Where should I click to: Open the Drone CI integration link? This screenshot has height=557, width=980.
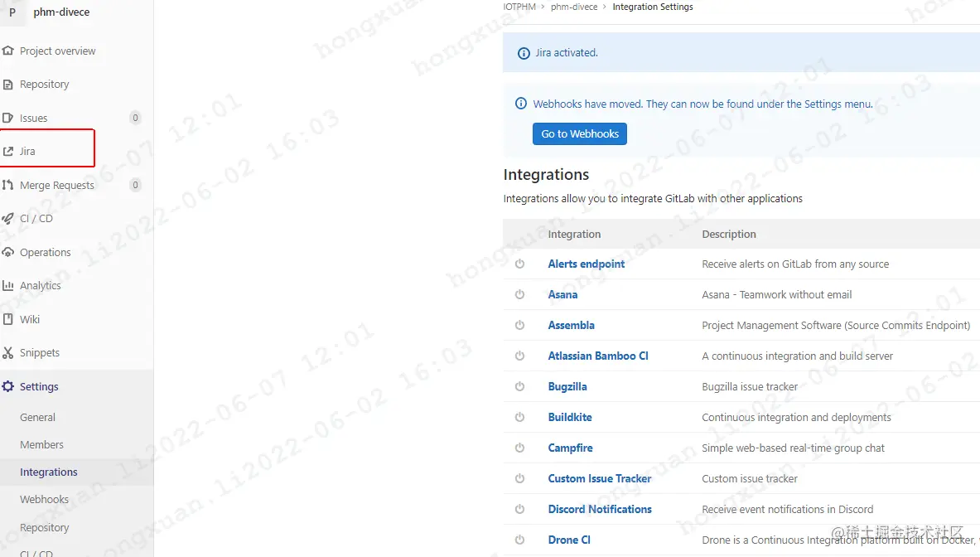[x=569, y=540]
